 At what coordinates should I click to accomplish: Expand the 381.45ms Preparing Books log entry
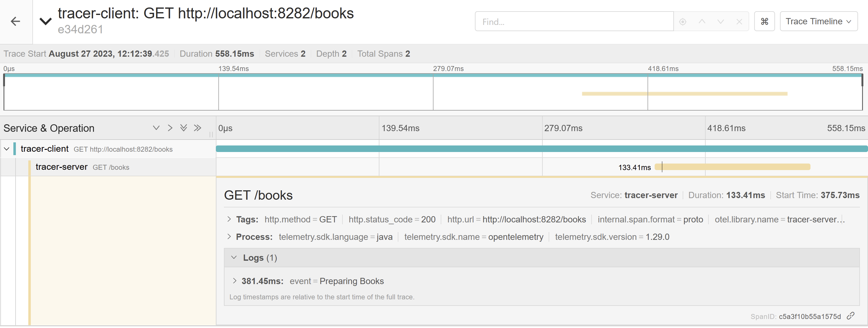point(234,281)
